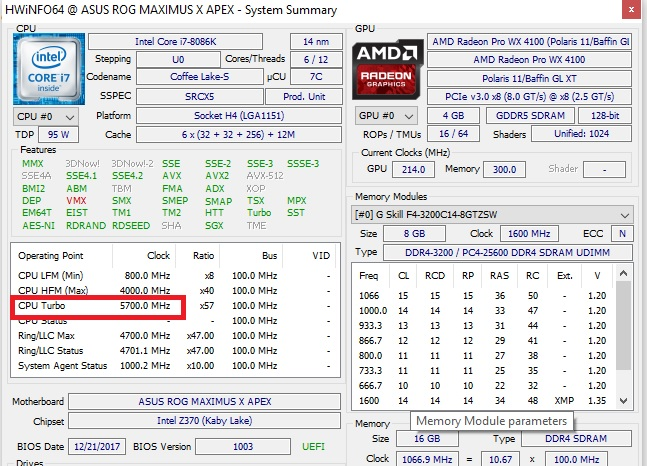Screen dimensions: 647x466
Task: Open the CPU #0 selector dropdown
Action: [x=46, y=117]
